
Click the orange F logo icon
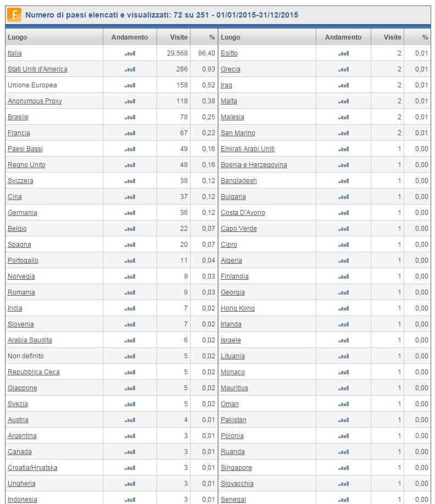coord(14,15)
